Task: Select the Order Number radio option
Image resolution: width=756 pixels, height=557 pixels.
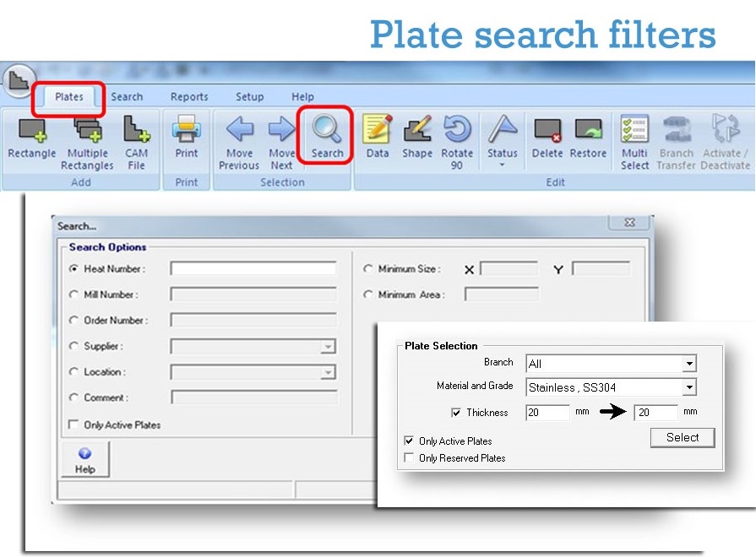Action: [73, 320]
